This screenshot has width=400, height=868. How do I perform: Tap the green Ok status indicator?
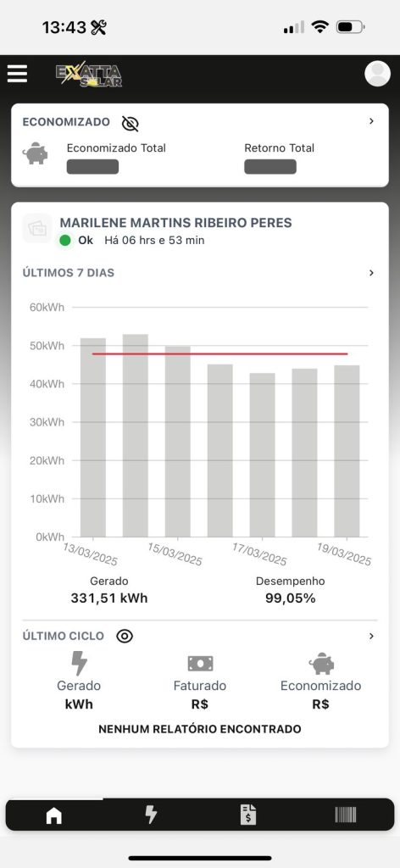(65, 240)
